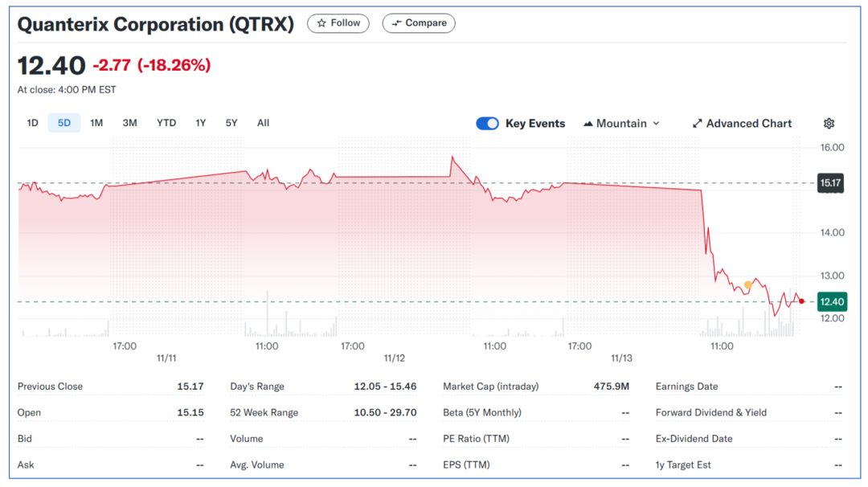Click the orange key event dot
The image size is (868, 487).
point(748,284)
